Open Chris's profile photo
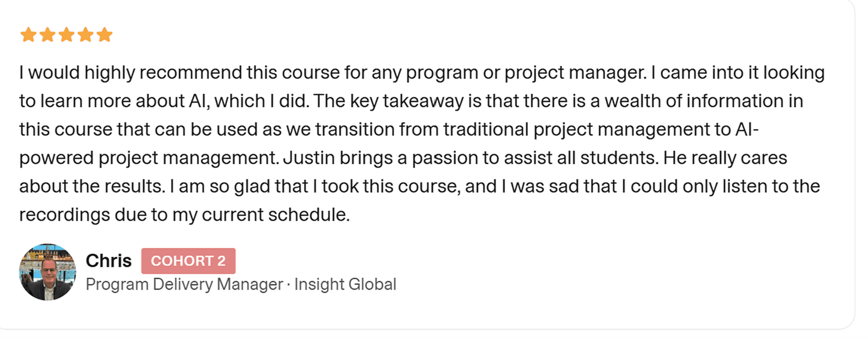The height and width of the screenshot is (338, 868). (47, 271)
